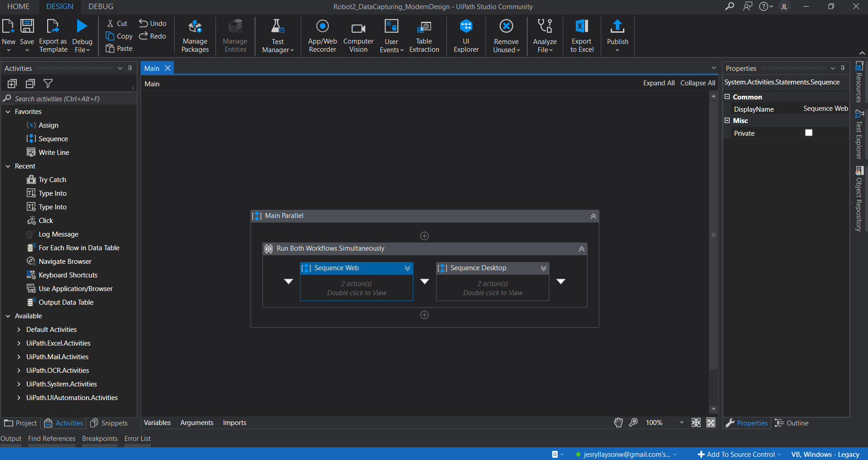Save the project with Save icon

click(x=27, y=26)
